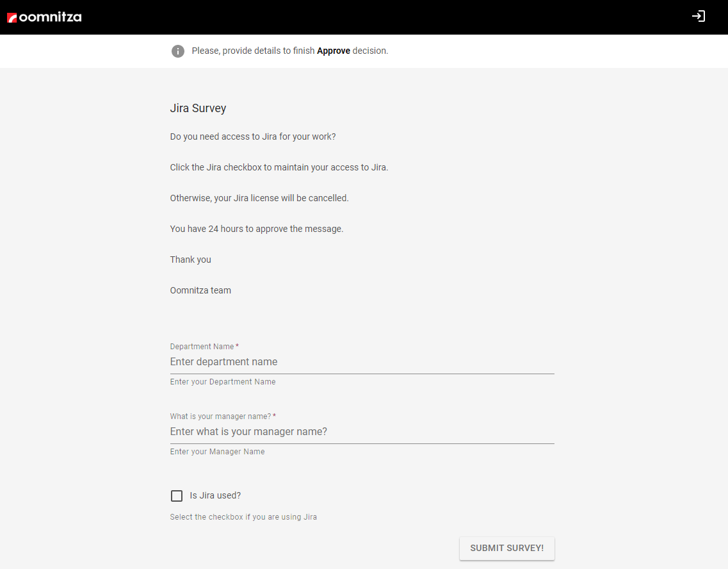Tick the 'Is Jira used?' checkbox
The image size is (728, 569).
[177, 496]
